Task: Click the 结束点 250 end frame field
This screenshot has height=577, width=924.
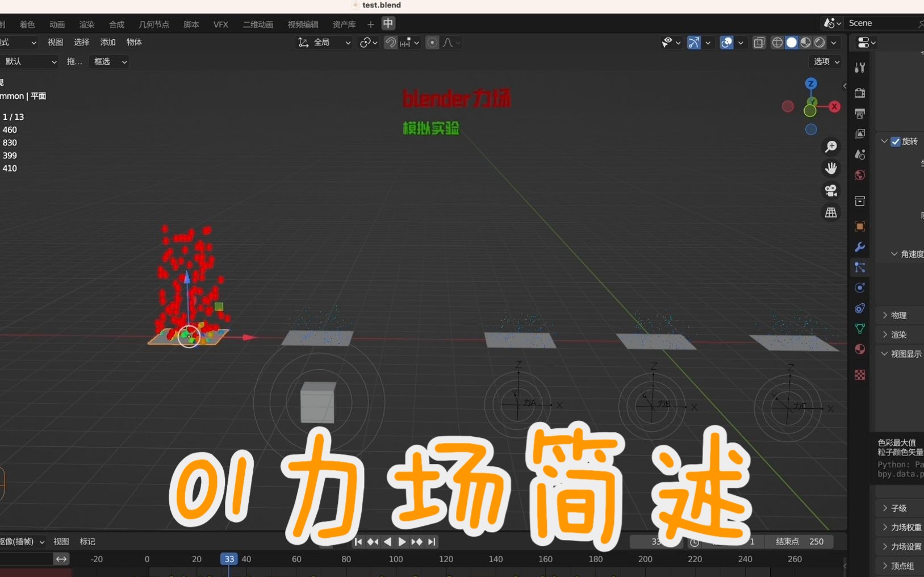Action: pyautogui.click(x=799, y=542)
